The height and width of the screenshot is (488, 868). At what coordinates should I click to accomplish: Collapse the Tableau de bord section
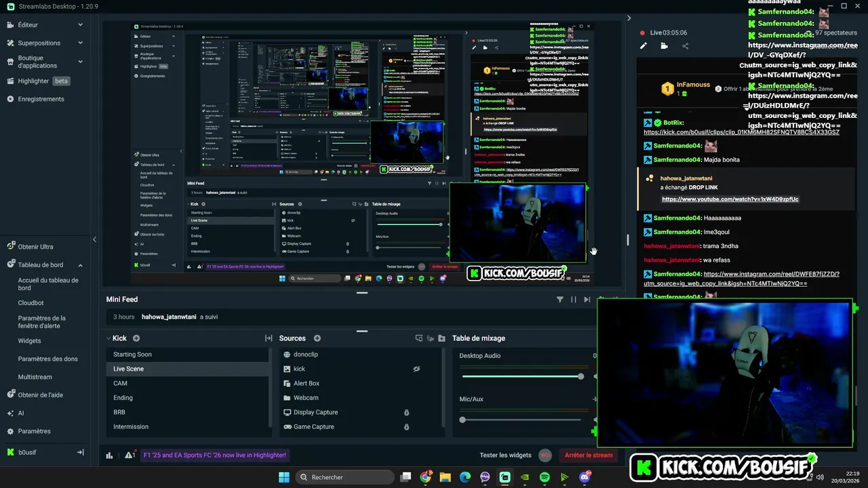pos(80,265)
